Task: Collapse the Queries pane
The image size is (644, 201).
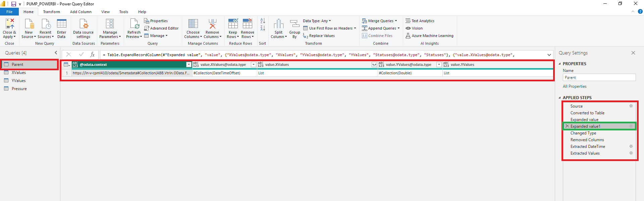Action: (x=56, y=53)
